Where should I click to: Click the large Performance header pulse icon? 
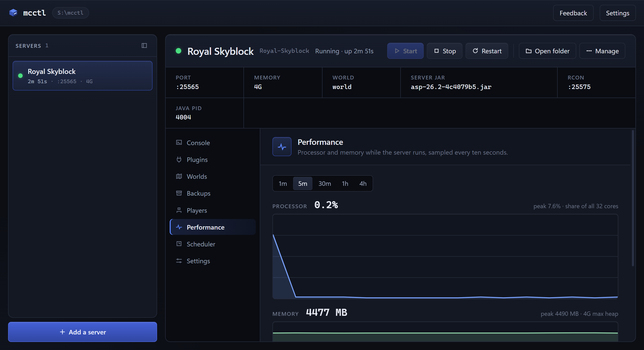[x=282, y=147]
